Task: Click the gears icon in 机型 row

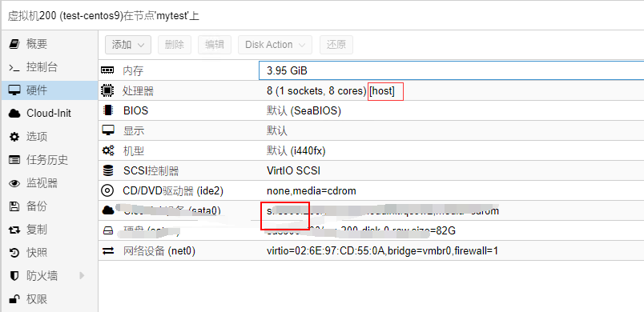Action: click(x=107, y=151)
